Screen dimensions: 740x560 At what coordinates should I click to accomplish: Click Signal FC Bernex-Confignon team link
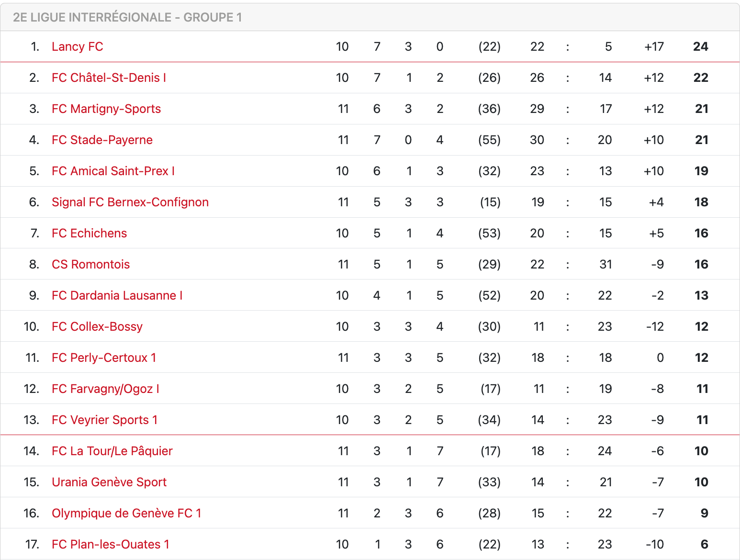[130, 202]
